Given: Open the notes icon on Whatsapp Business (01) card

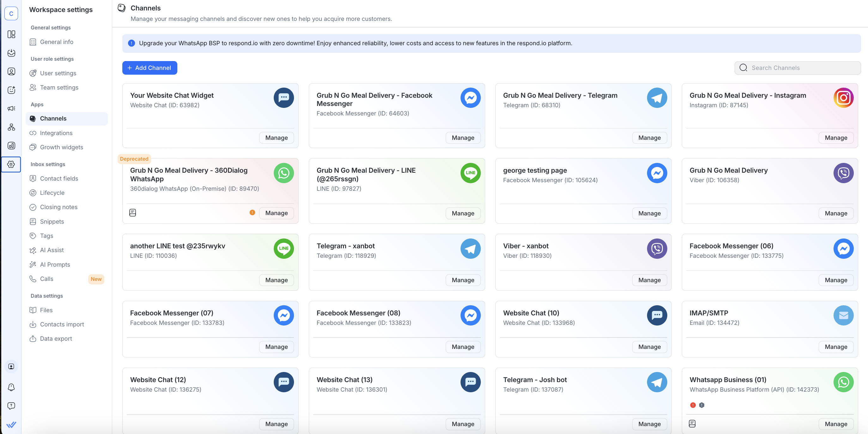Looking at the screenshot, I should 693,424.
